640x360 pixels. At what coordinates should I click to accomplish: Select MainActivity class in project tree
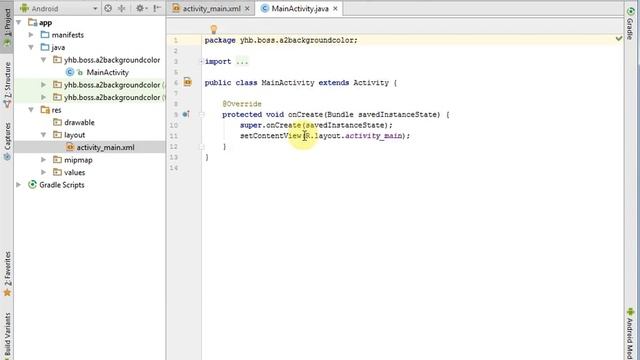[x=107, y=73]
